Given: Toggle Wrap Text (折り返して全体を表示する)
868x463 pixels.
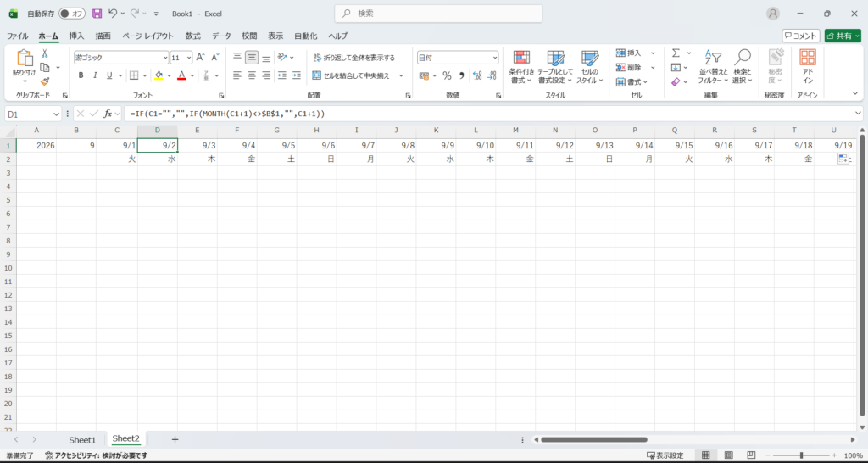Looking at the screenshot, I should 353,58.
